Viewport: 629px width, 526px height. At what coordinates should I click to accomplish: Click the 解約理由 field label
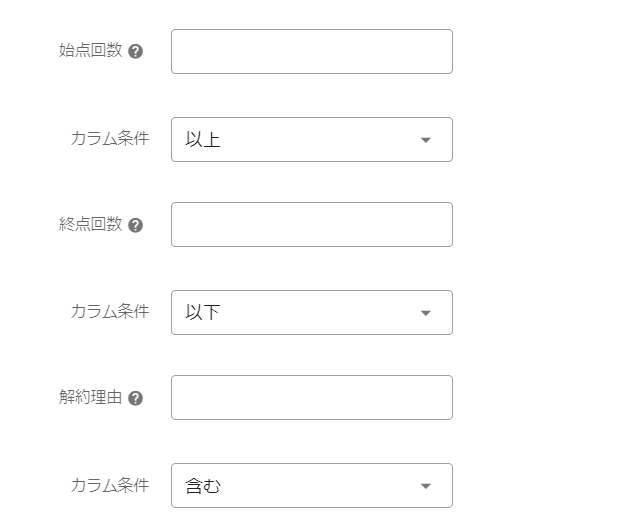90,398
